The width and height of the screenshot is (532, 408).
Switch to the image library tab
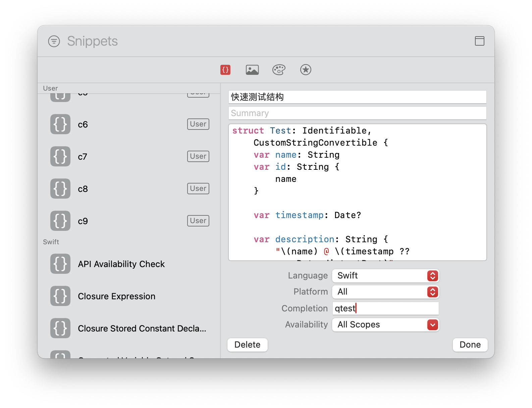pyautogui.click(x=252, y=70)
